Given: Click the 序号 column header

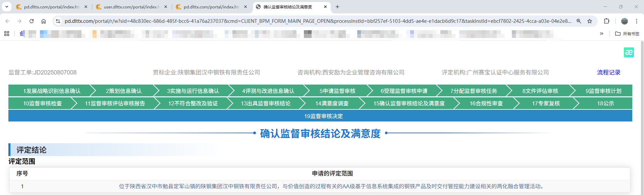Looking at the screenshot, I should pos(22,174).
